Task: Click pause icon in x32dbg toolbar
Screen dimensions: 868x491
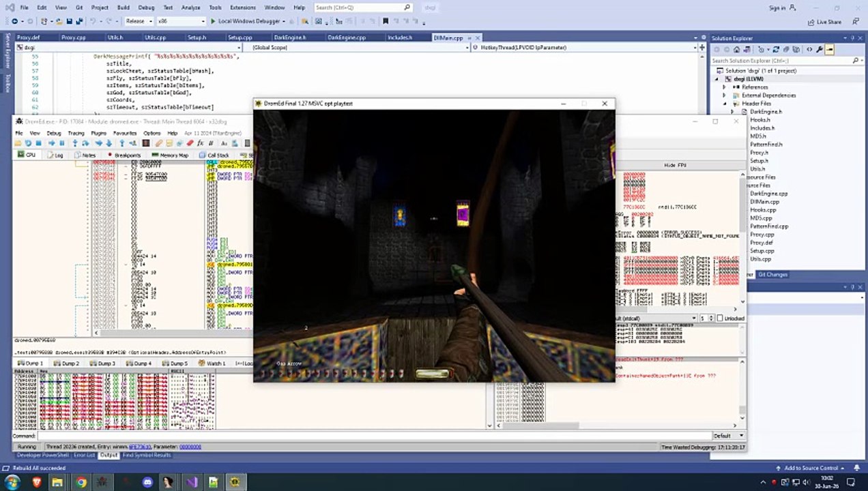Action: point(61,143)
